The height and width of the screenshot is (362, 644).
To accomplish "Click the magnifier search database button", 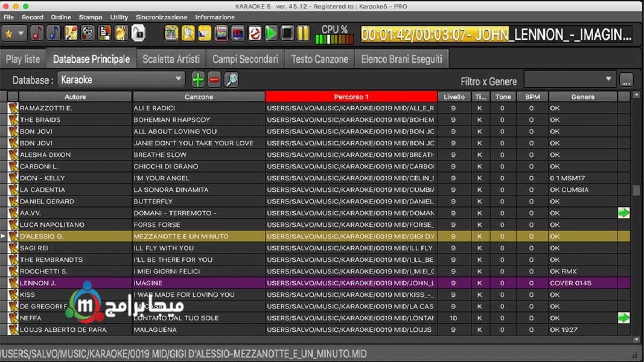I will pos(231,80).
